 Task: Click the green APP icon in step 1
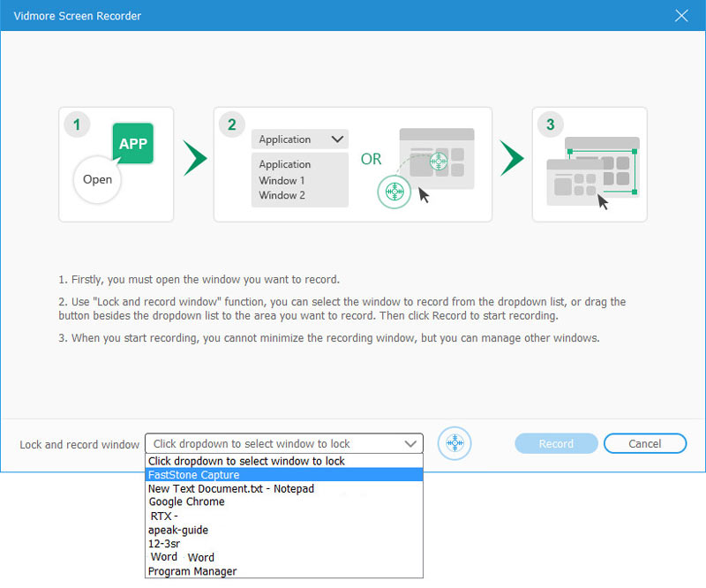(132, 144)
